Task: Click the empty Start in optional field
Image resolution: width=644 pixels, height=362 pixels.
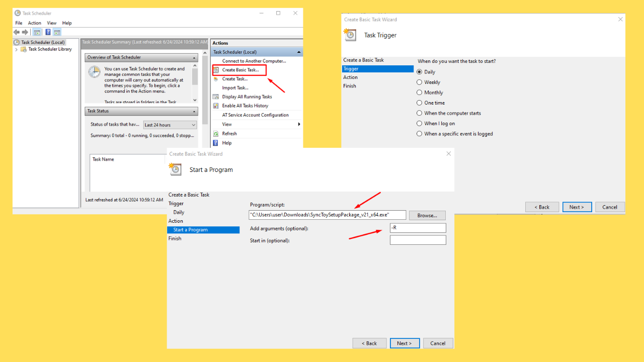Action: 418,240
